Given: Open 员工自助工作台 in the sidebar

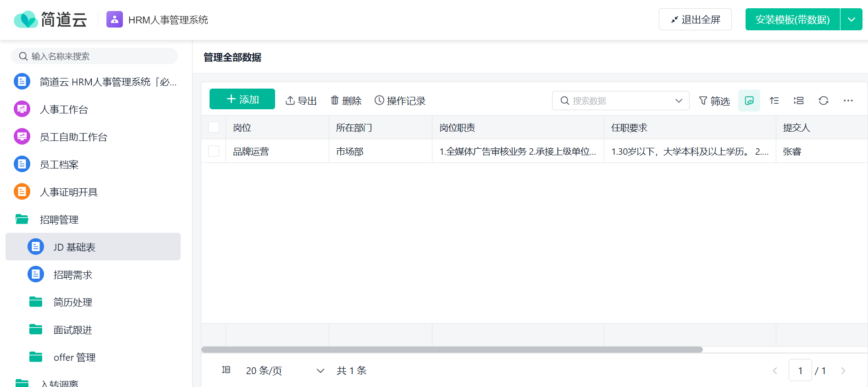Looking at the screenshot, I should pyautogui.click(x=93, y=137).
